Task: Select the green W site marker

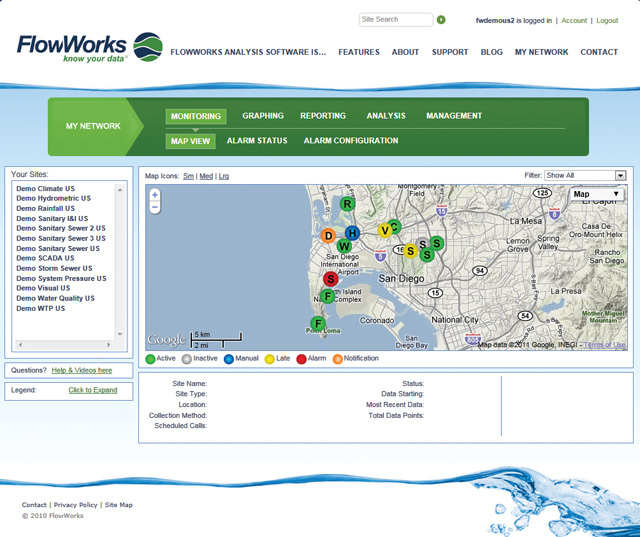Action: [x=344, y=246]
